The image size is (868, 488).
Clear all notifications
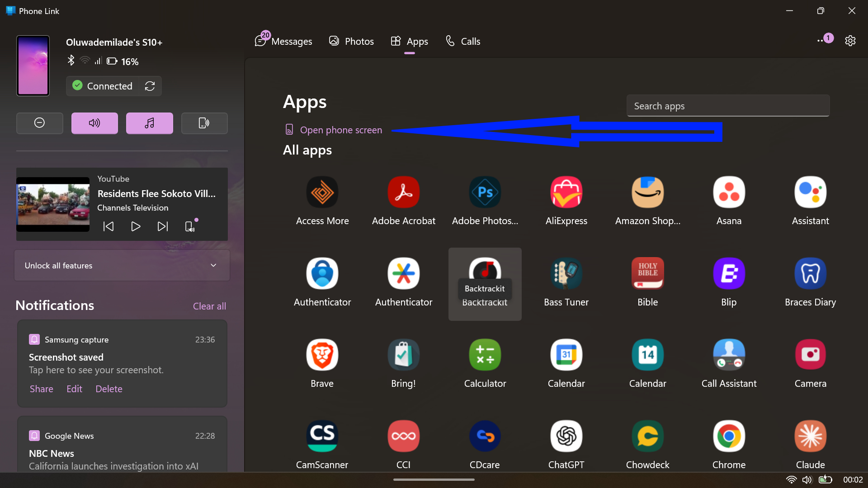click(209, 306)
